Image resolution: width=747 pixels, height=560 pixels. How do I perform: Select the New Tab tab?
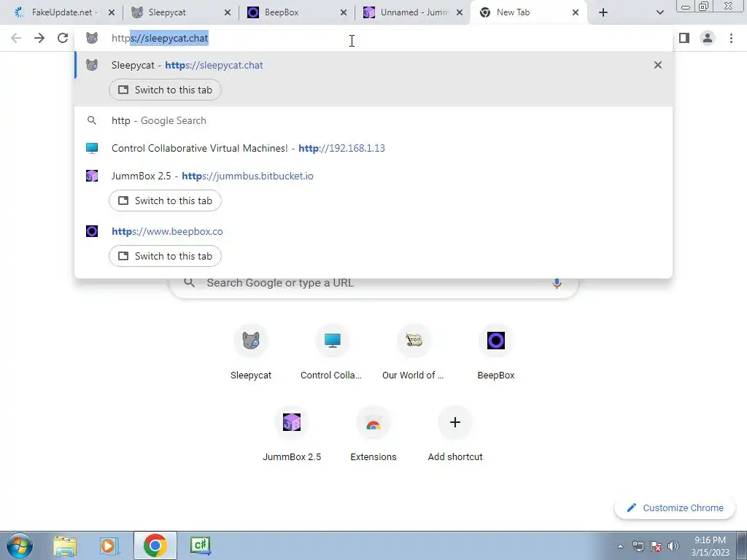click(528, 12)
